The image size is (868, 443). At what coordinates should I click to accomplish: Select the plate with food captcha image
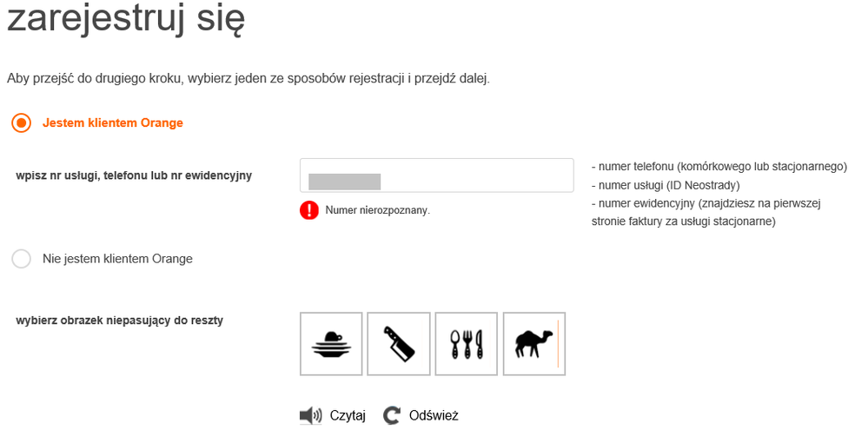[331, 344]
